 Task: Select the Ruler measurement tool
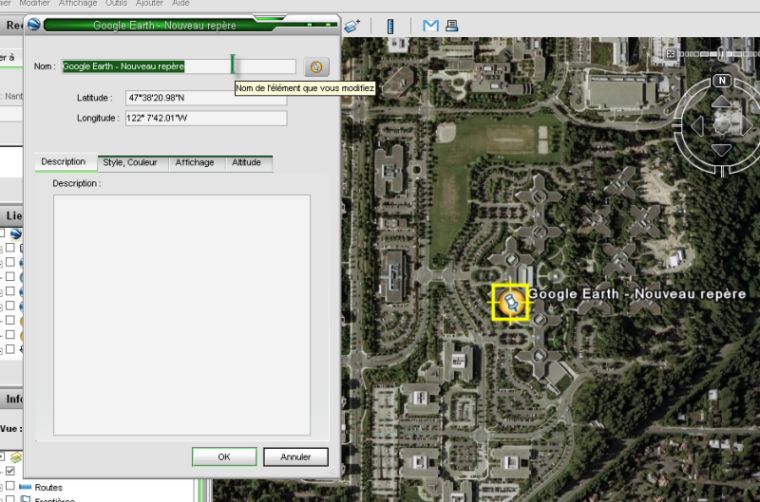tap(390, 26)
